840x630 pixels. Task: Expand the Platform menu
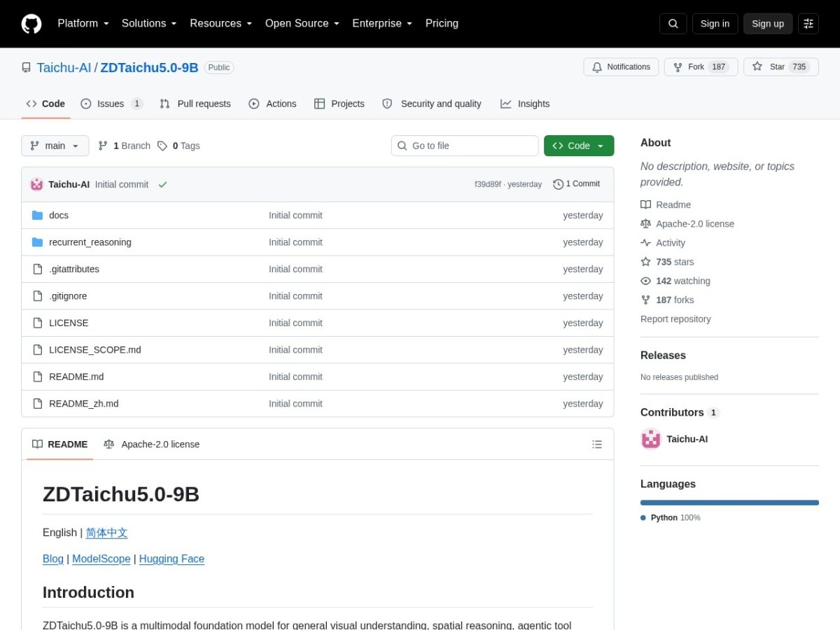point(83,23)
